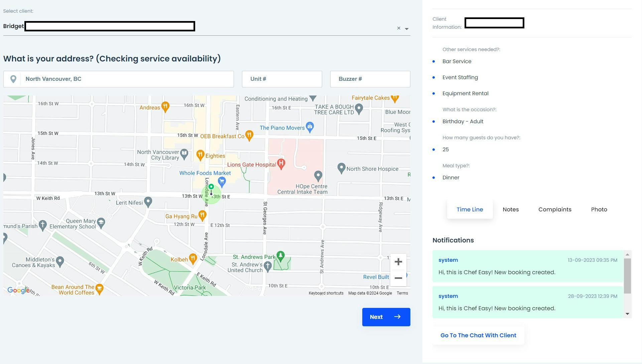Image resolution: width=642 pixels, height=364 pixels.
Task: Open the Complaints tab
Action: [x=555, y=210]
